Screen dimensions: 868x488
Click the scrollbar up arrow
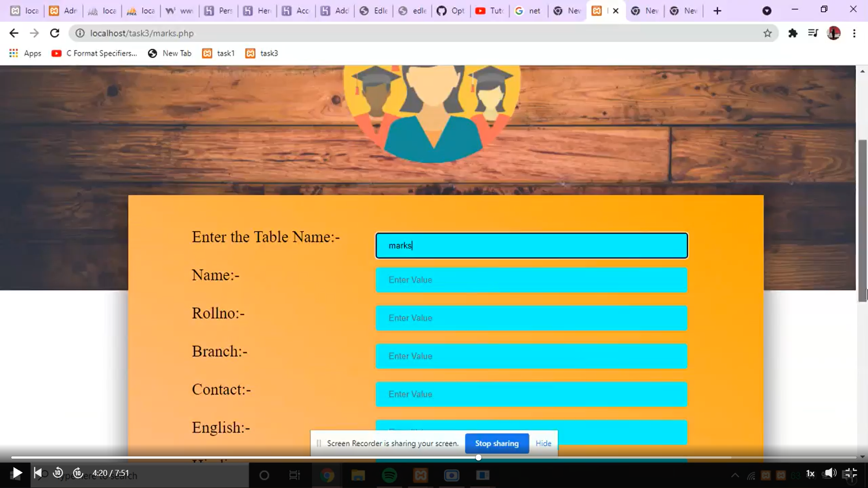863,71
